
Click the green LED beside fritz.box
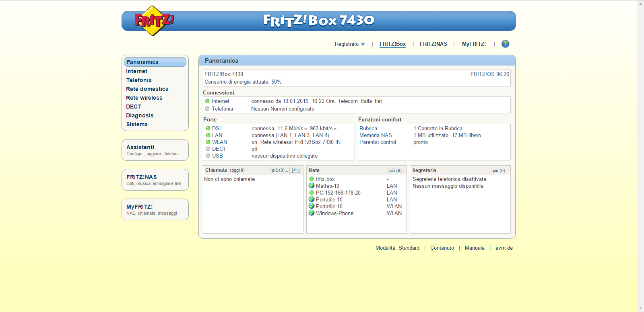point(312,179)
